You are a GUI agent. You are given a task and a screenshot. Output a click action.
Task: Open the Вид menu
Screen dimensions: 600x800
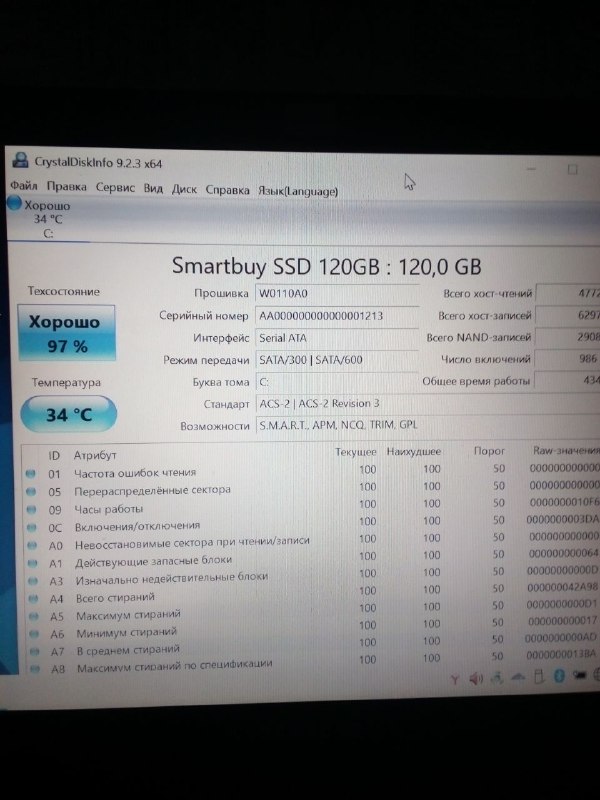pos(153,188)
